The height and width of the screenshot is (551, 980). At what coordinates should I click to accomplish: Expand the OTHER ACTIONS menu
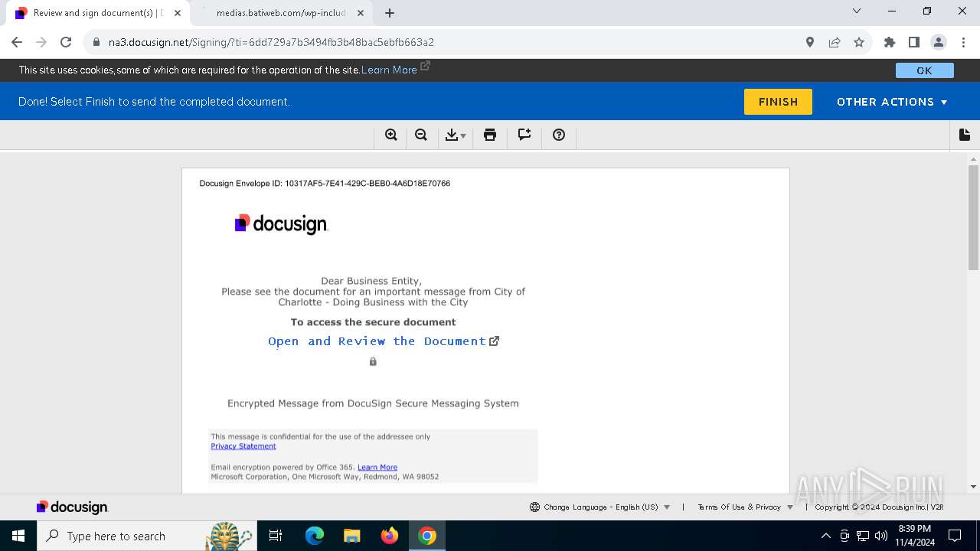(x=892, y=102)
